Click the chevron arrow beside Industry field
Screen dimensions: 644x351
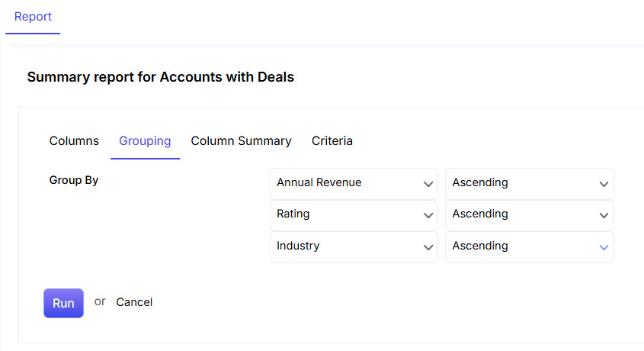(428, 247)
